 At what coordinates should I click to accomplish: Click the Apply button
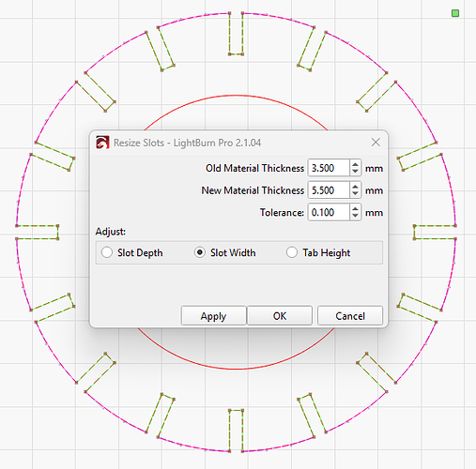(x=213, y=316)
